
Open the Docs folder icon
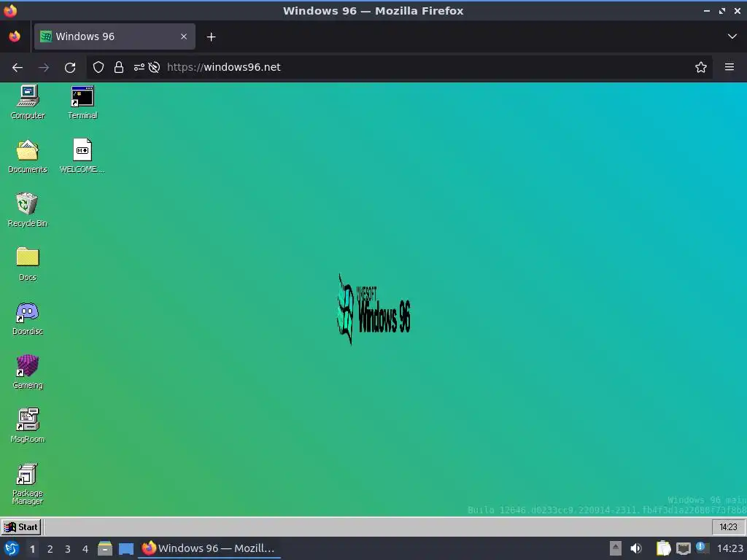[x=28, y=264]
